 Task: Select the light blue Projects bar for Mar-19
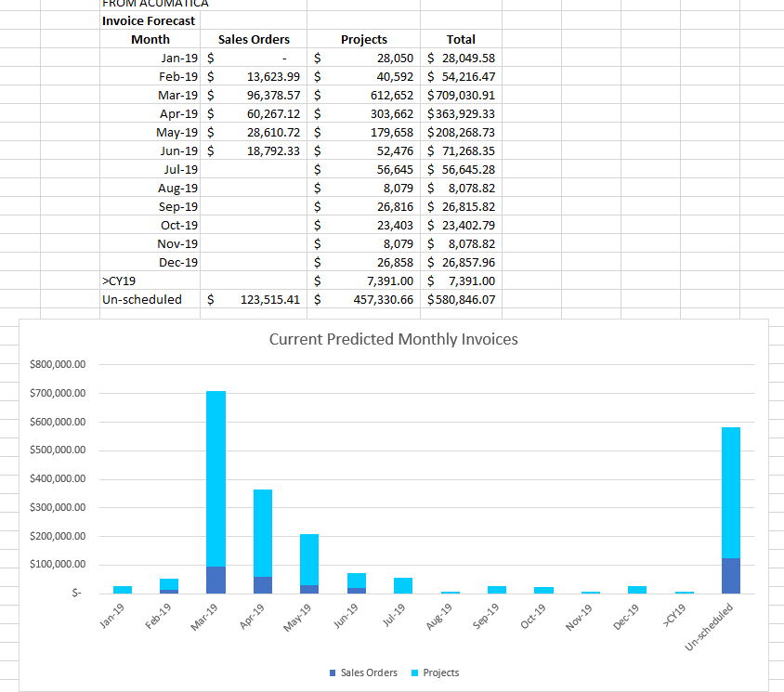pos(216,478)
